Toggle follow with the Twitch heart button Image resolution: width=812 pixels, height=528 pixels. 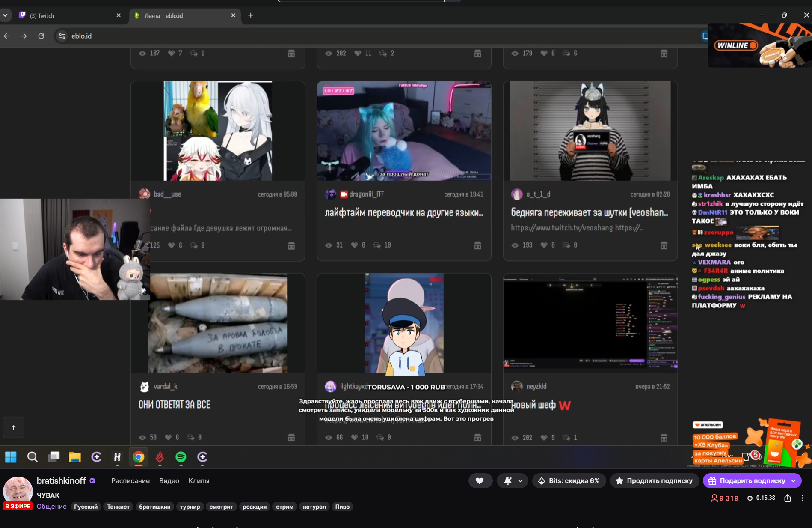coord(480,481)
